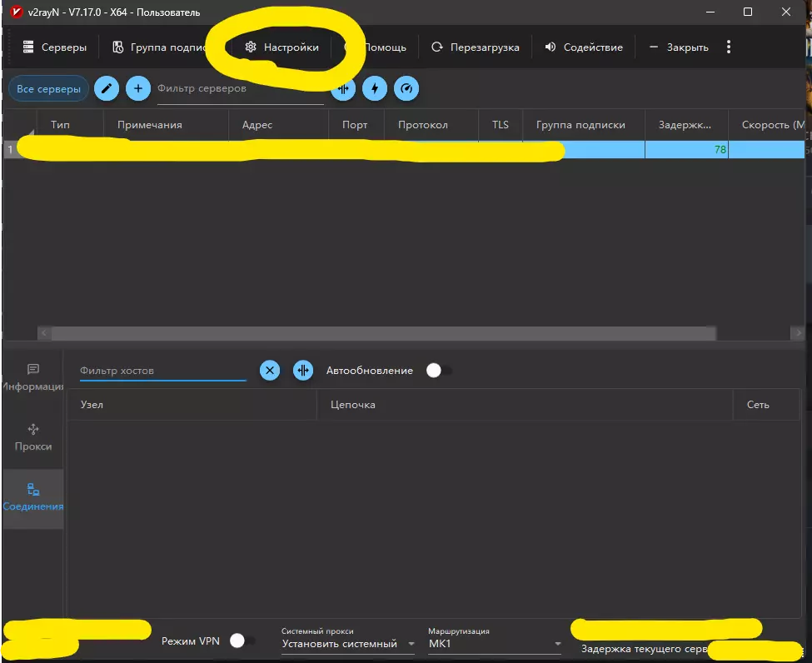The image size is (812, 663).
Task: Sort by the Протокол column header
Action: click(x=431, y=125)
